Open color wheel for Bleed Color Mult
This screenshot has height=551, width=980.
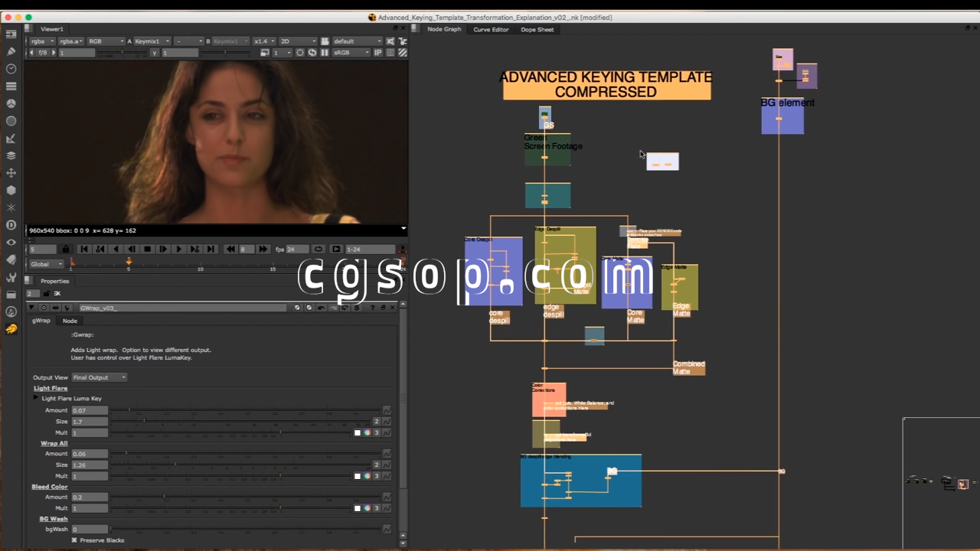pos(367,508)
